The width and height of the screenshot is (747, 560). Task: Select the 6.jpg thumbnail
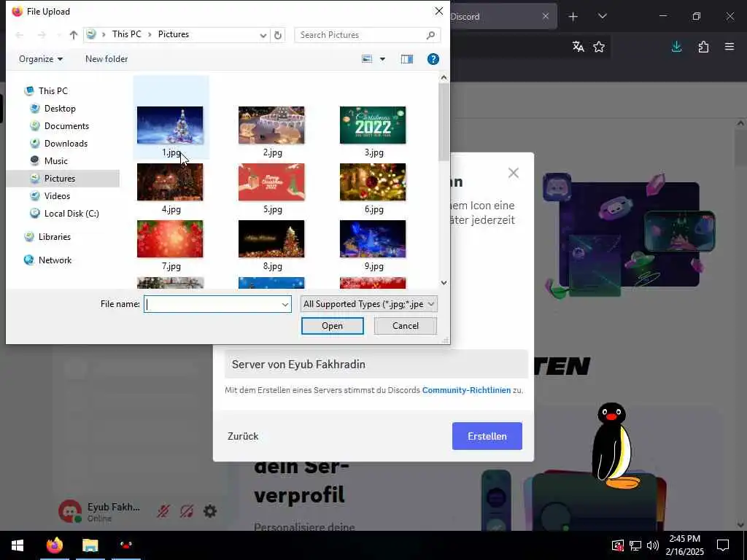click(373, 182)
